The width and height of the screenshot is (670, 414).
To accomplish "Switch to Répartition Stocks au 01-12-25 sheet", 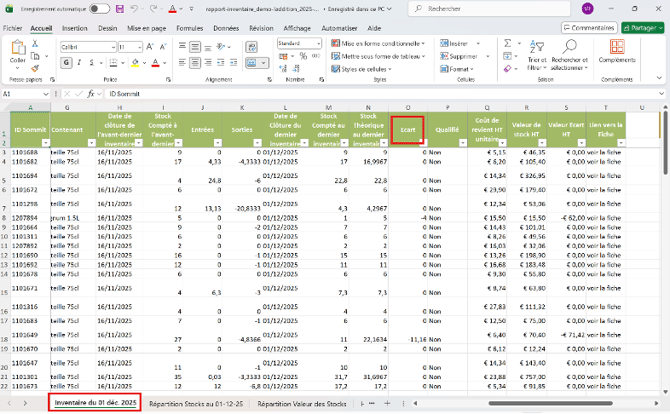I will (196, 402).
